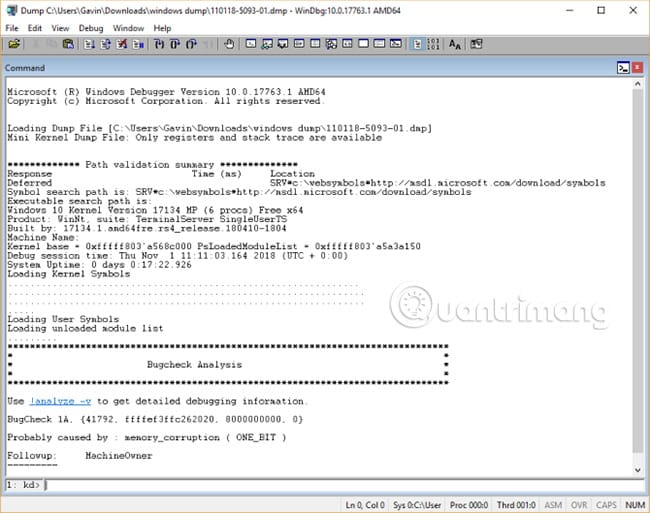Image resolution: width=650 pixels, height=513 pixels.
Task: Click the kd> command input field
Action: [x=343, y=484]
